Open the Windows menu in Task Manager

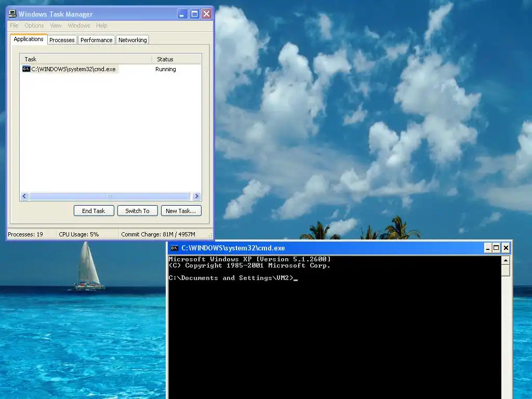point(79,25)
